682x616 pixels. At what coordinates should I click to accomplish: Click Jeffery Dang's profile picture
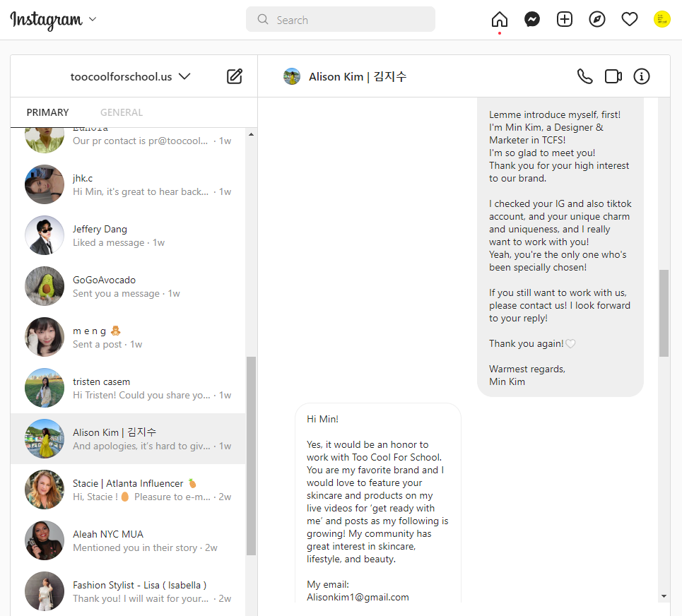point(45,235)
